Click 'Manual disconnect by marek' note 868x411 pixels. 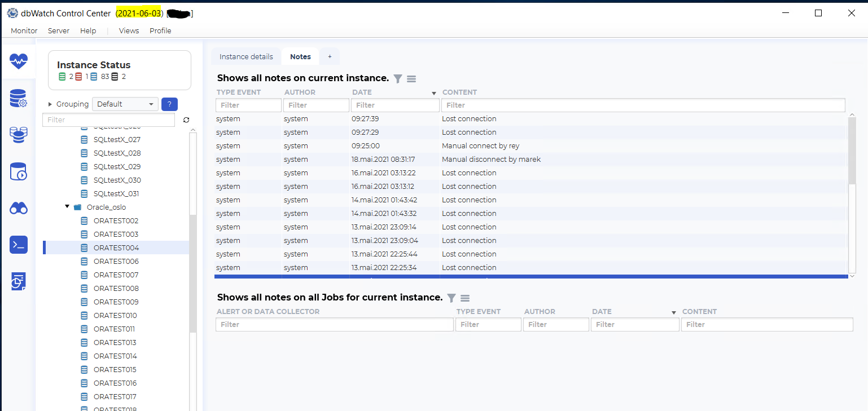(491, 160)
